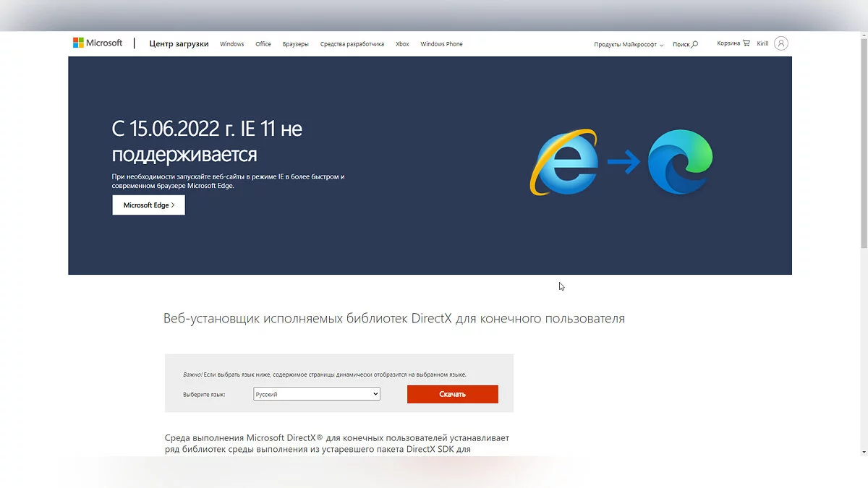Expand the Продукты Майкрософт dropdown
The width and height of the screenshot is (868, 488).
pyautogui.click(x=628, y=44)
